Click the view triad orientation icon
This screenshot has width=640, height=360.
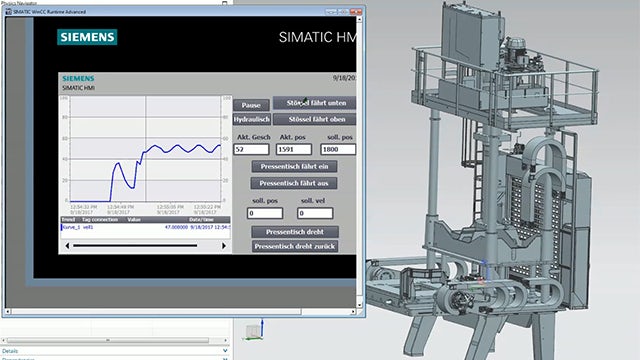255,331
